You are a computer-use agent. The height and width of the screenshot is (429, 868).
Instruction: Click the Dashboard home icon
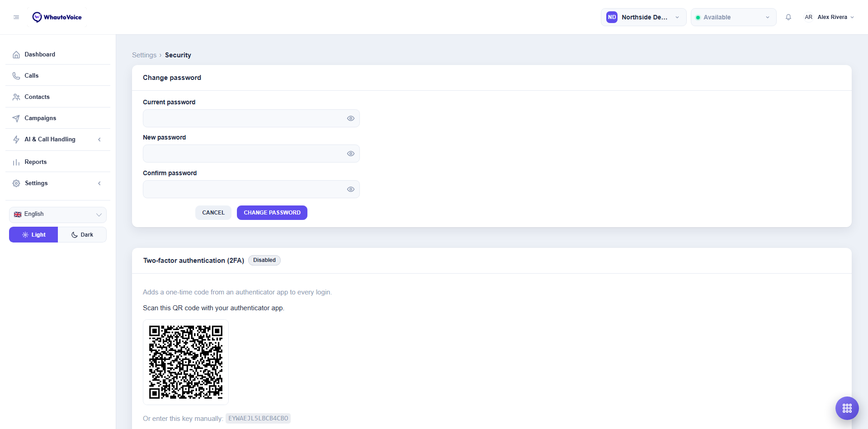[x=16, y=55]
